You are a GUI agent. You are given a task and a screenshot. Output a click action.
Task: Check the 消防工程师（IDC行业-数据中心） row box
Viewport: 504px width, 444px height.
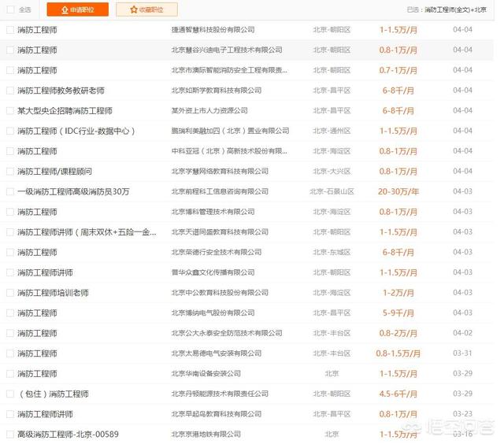(10, 131)
